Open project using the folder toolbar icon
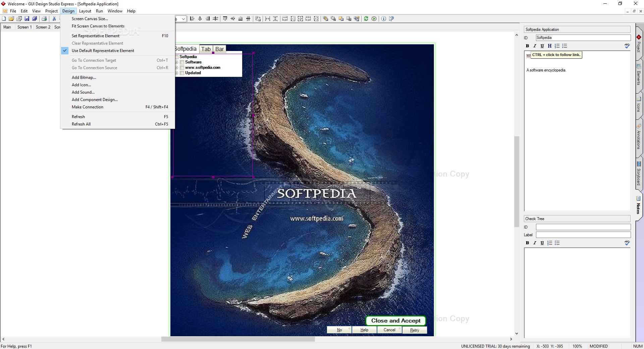Image resolution: width=644 pixels, height=349 pixels. [x=11, y=19]
